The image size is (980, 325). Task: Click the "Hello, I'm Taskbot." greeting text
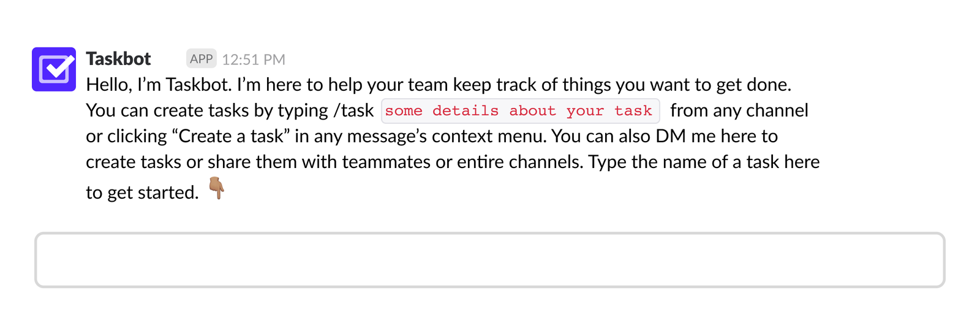point(158,85)
